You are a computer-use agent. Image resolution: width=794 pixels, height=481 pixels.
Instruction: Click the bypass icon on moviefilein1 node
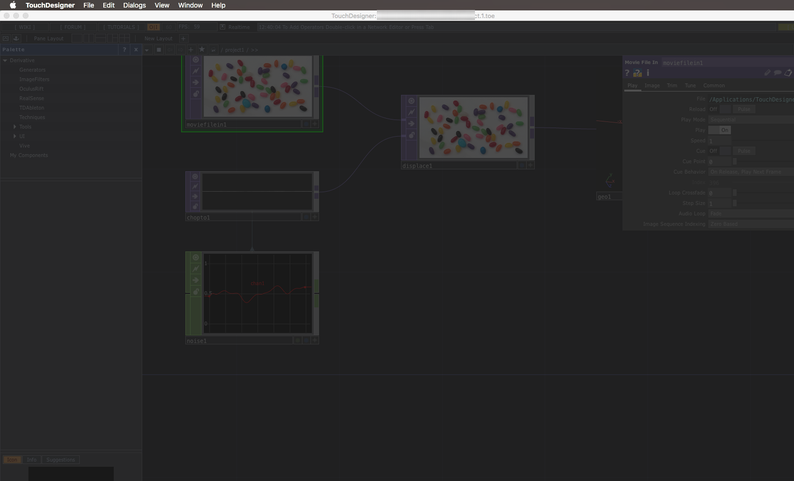pyautogui.click(x=196, y=71)
